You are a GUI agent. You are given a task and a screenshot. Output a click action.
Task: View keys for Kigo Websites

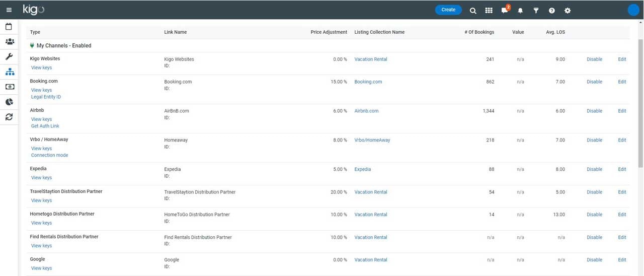41,67
